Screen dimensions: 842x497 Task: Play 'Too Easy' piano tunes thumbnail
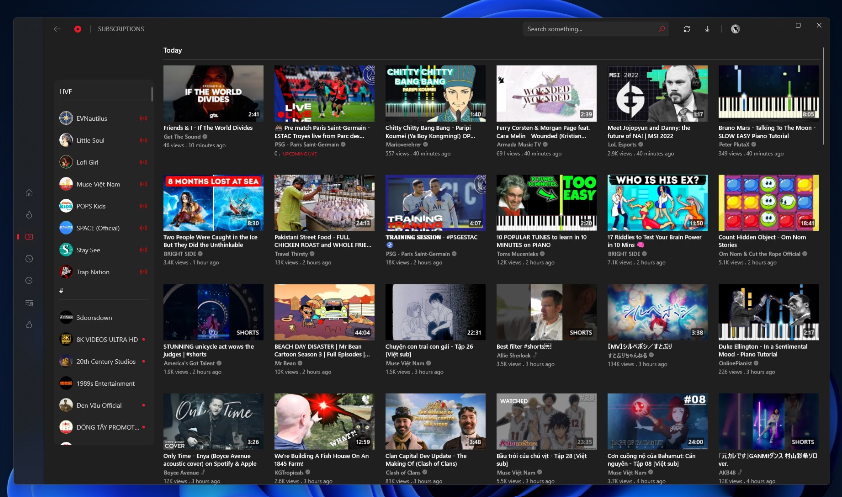click(547, 203)
